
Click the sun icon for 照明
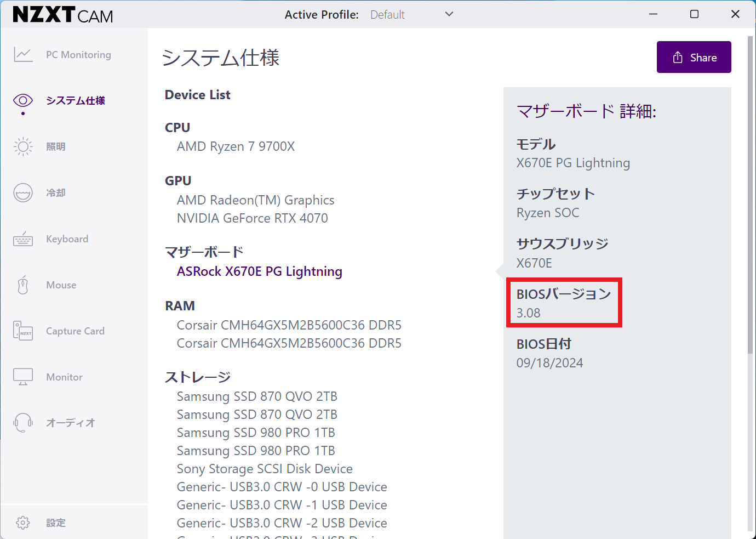pos(23,146)
